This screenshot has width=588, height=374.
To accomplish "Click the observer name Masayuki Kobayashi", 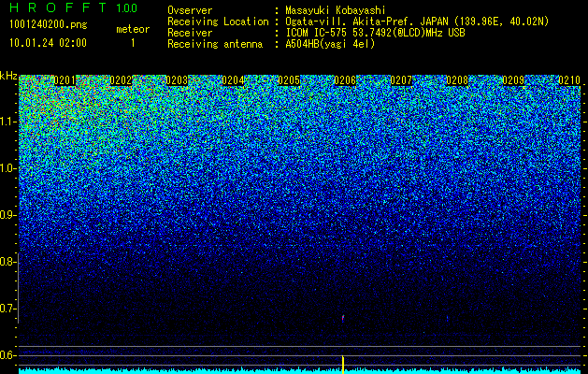I will 336,10.
